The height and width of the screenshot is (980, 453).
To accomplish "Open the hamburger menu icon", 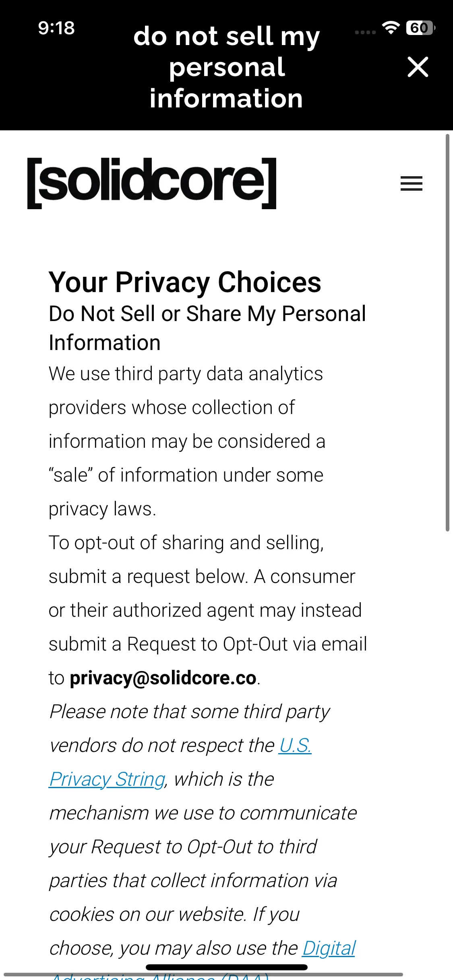I will [411, 183].
